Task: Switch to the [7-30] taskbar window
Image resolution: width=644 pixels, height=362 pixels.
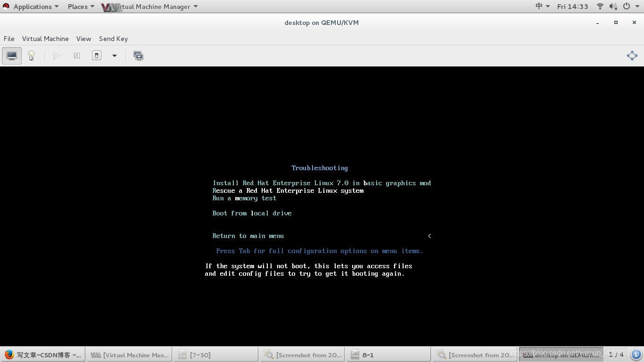Action: [215, 355]
